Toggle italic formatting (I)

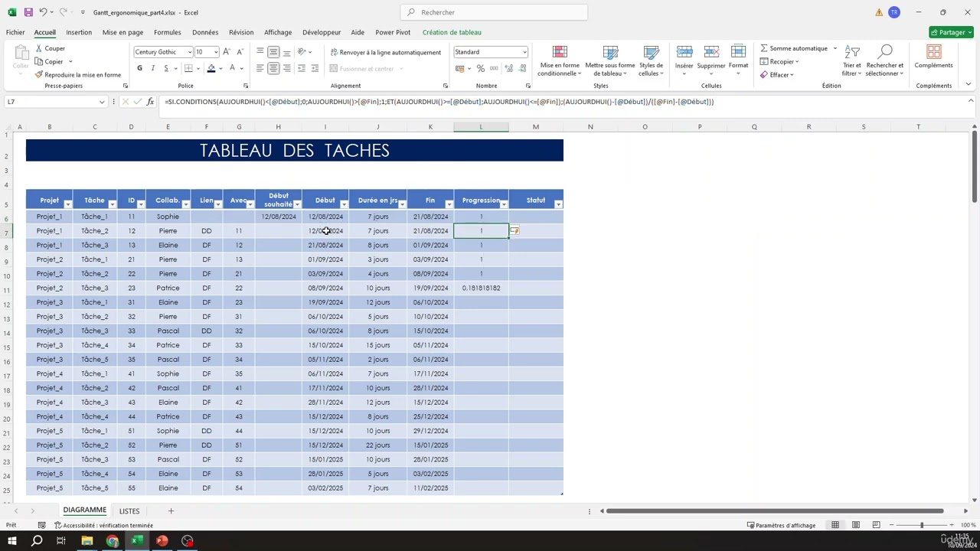(152, 69)
